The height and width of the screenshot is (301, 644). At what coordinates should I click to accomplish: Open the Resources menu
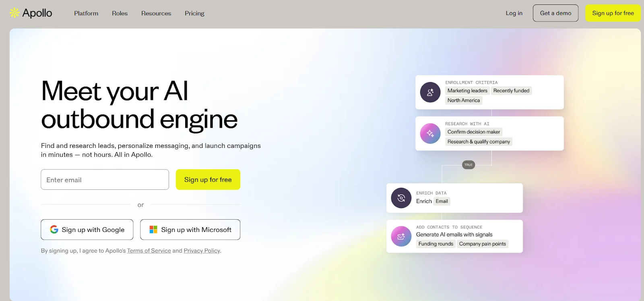pos(156,13)
